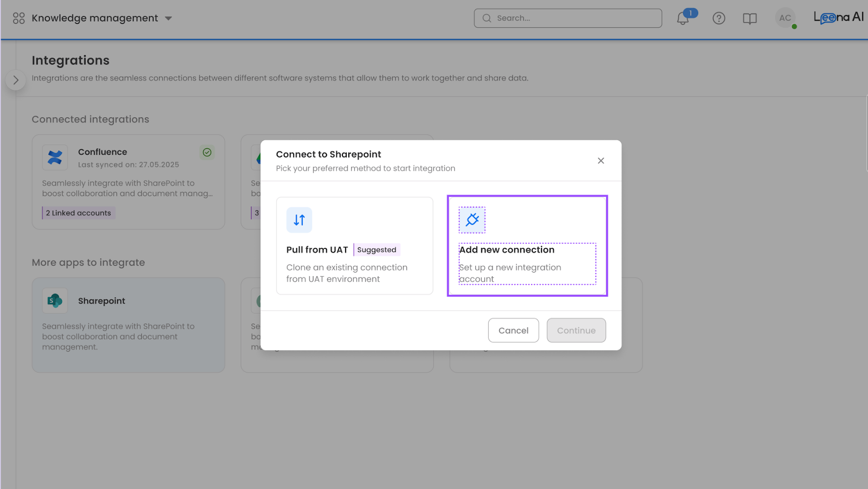Click the Integrations page heading
Viewport: 868px width, 489px height.
click(71, 60)
